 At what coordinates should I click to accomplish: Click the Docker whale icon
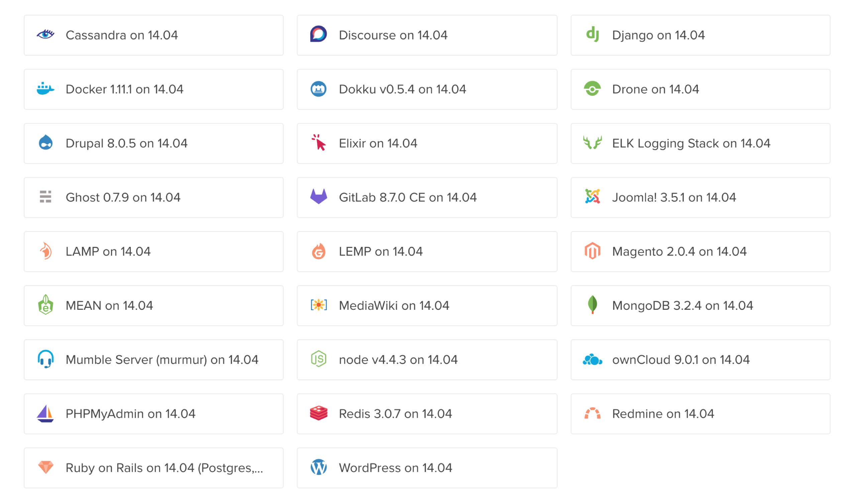click(x=45, y=89)
